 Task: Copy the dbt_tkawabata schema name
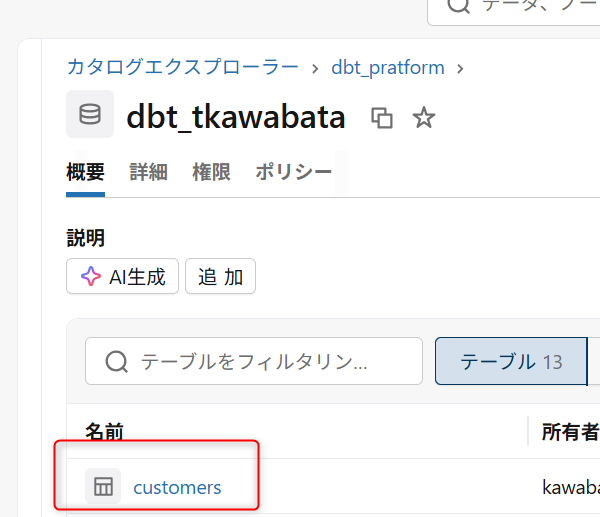[x=382, y=118]
